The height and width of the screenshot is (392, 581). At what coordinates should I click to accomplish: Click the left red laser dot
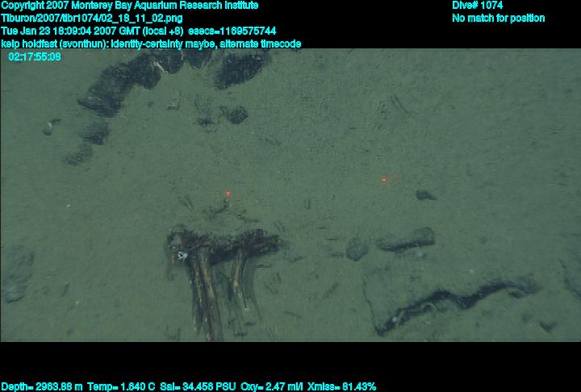228,194
